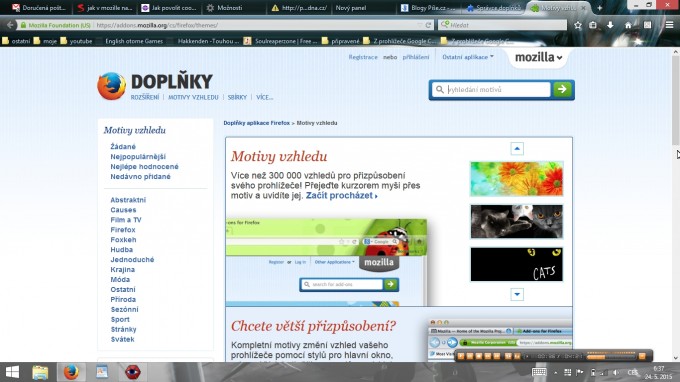Click Začít procházet link
680x382 pixels.
(341, 196)
